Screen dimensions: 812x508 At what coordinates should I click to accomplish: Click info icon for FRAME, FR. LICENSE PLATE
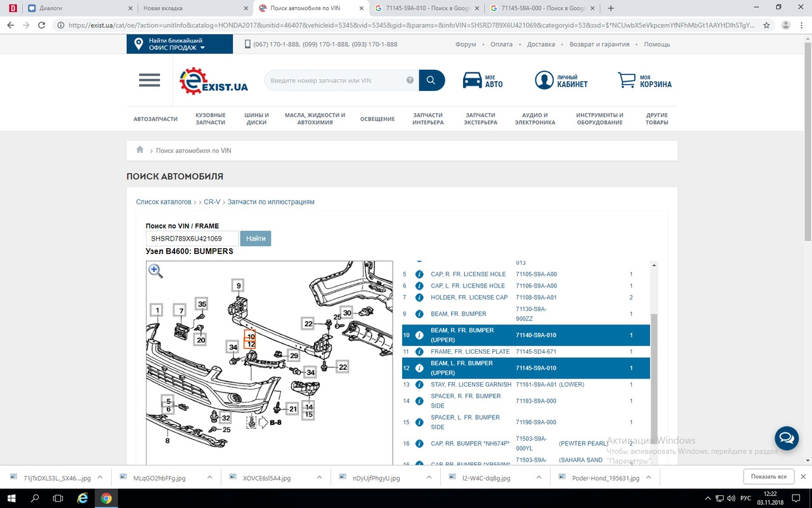(419, 351)
